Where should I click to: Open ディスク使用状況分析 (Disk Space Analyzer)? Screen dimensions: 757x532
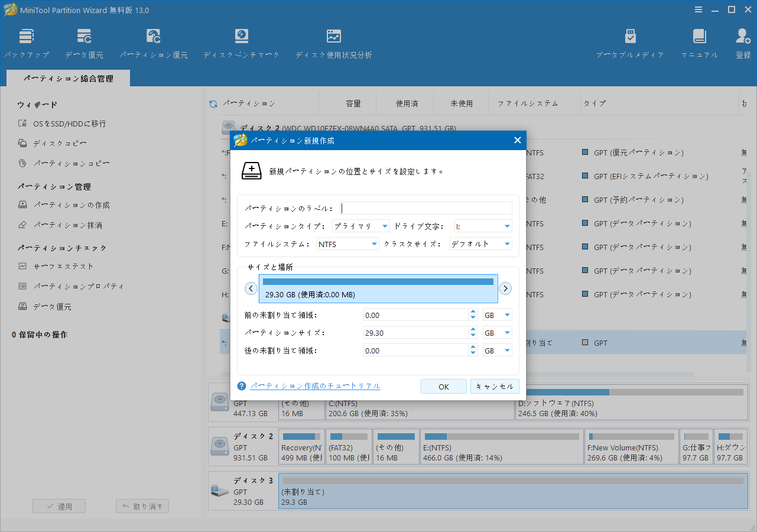tap(333, 41)
